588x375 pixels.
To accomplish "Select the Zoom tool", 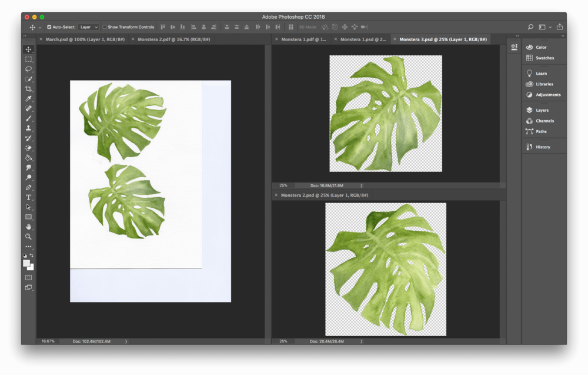I will (28, 236).
